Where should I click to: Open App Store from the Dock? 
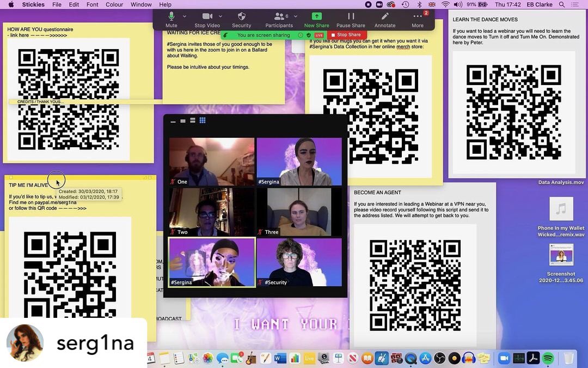pyautogui.click(x=425, y=358)
